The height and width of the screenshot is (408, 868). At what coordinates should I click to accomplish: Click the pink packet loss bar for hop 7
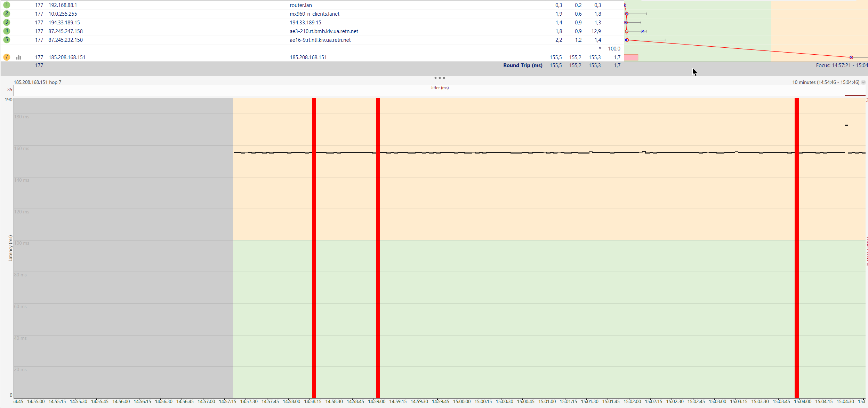[631, 57]
